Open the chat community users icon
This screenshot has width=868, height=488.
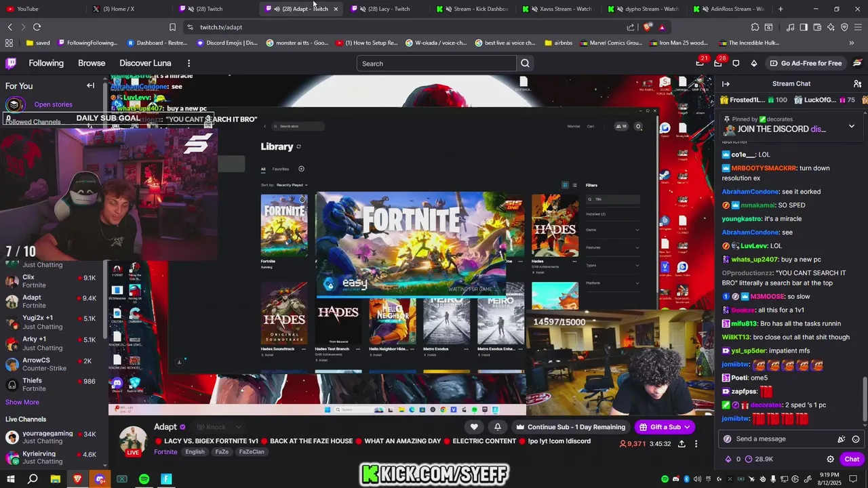pyautogui.click(x=857, y=83)
